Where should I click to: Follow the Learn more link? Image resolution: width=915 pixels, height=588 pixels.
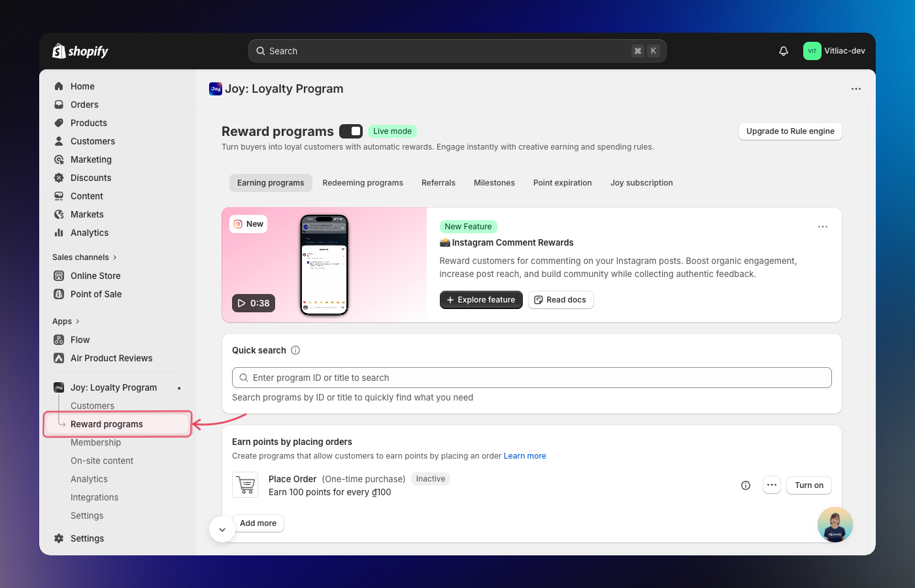pyautogui.click(x=524, y=456)
